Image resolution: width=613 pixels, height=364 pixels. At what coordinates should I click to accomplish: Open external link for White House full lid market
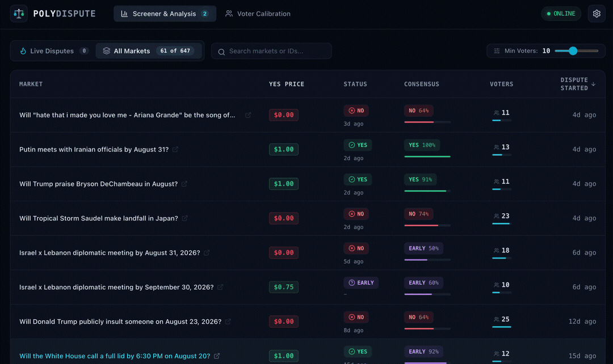pos(217,356)
